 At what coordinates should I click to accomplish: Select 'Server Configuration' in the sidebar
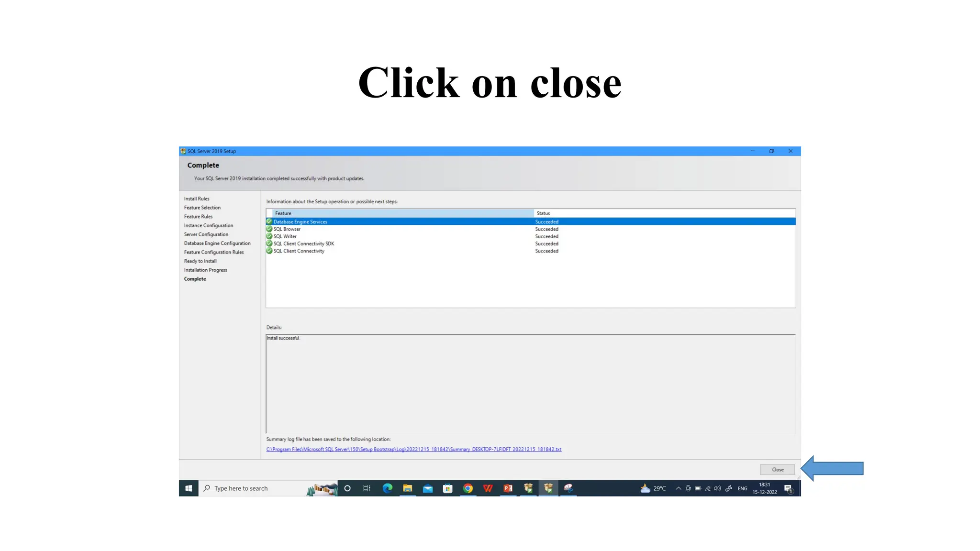click(206, 234)
